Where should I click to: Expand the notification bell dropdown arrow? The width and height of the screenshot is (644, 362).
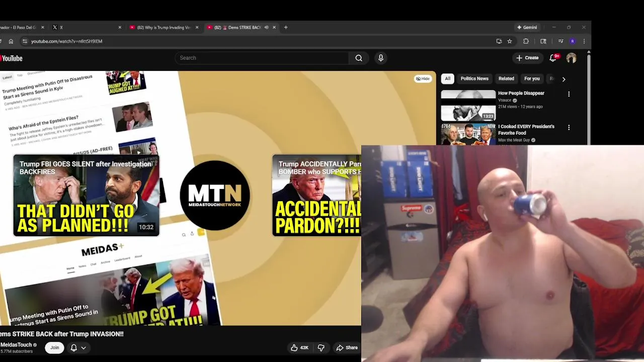(x=84, y=347)
